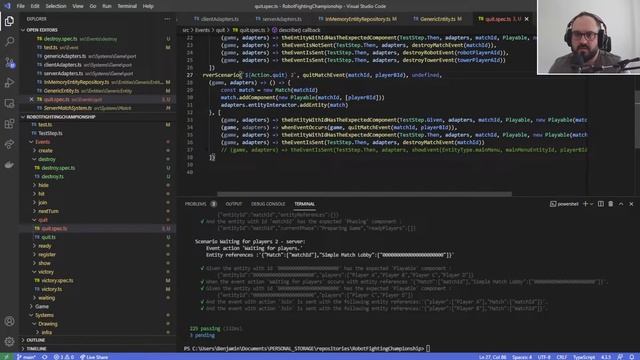This screenshot has width=640, height=360.
Task: Open the Manage gear icon
Action: 9,341
